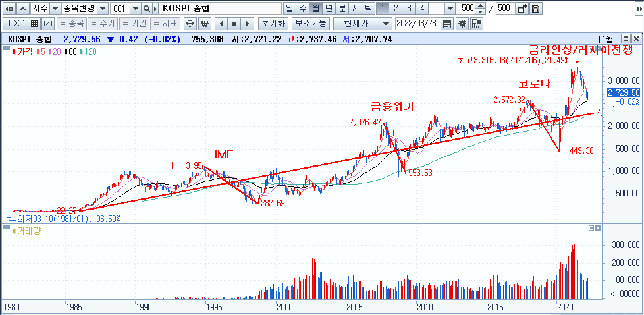Stop chart replay
Image resolution: width=644 pixels, height=315 pixels.
point(234,24)
